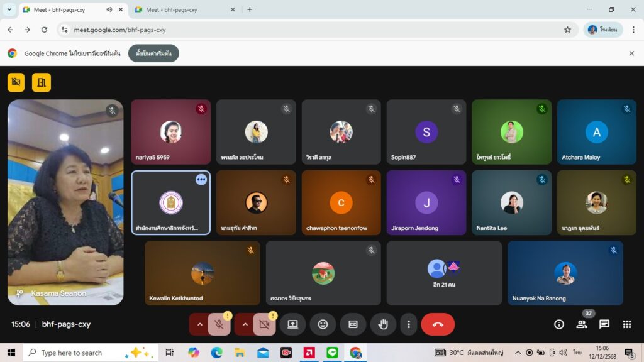Image resolution: width=644 pixels, height=362 pixels.
Task: Open the emoji reactions button
Action: 323,324
